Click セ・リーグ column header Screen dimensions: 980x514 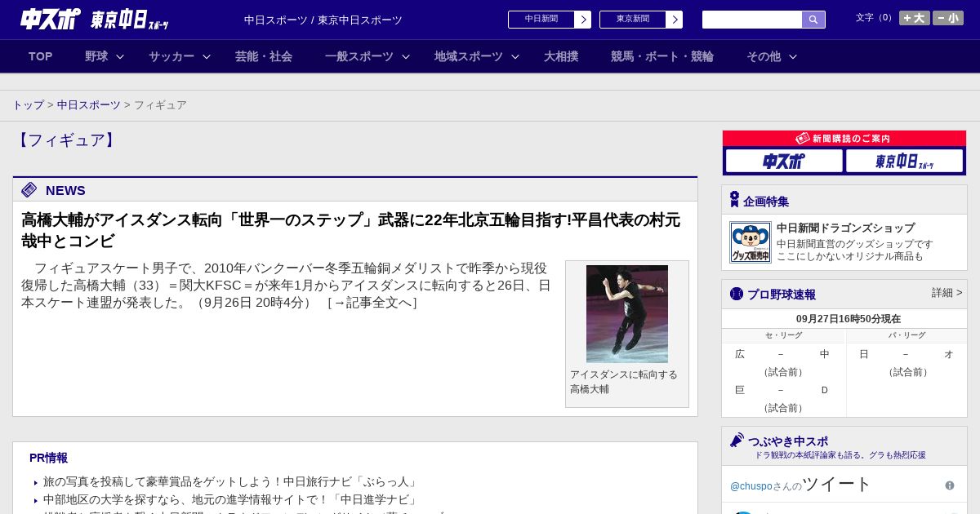pos(783,335)
